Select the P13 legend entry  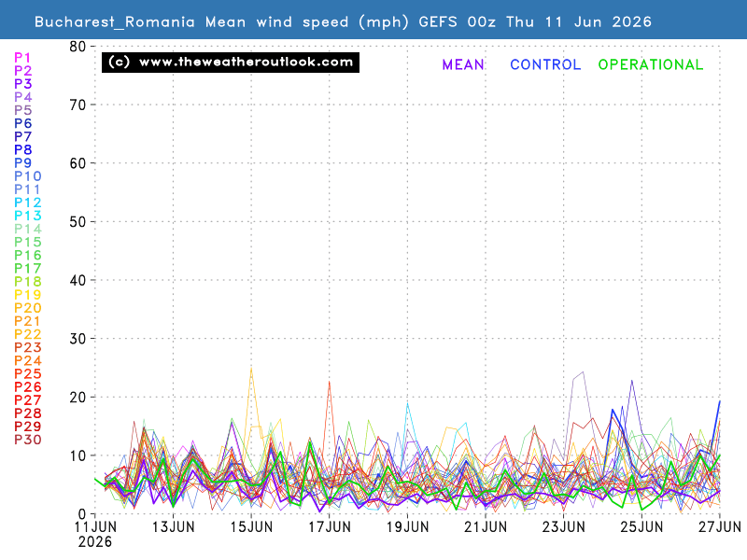coord(28,216)
